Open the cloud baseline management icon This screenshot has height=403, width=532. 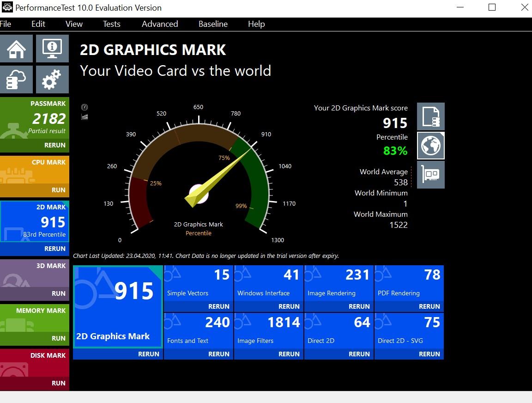pos(16,79)
